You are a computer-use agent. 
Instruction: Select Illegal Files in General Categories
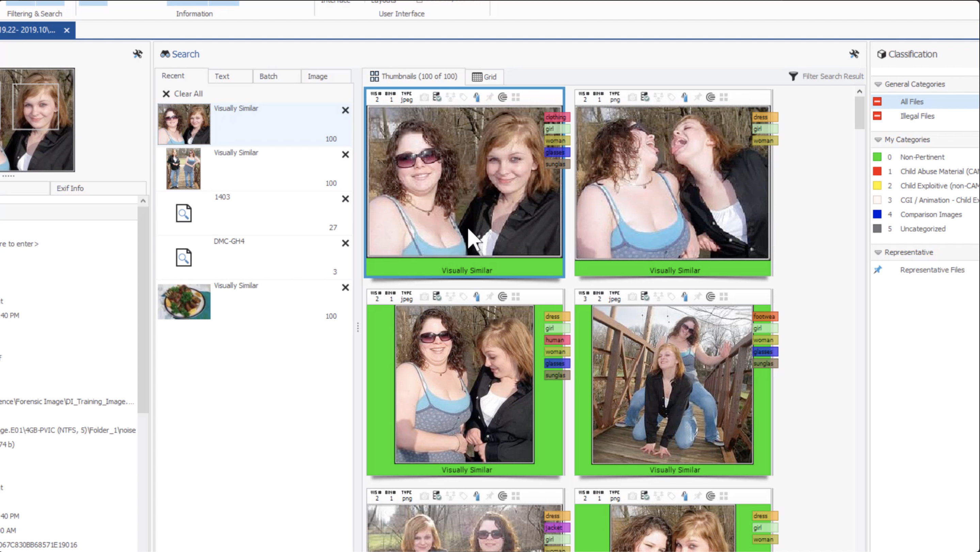coord(925,116)
